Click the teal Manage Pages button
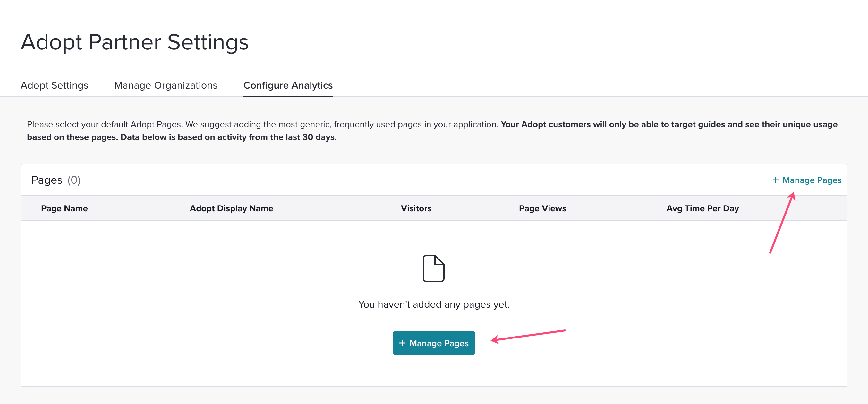868x404 pixels. (x=434, y=343)
